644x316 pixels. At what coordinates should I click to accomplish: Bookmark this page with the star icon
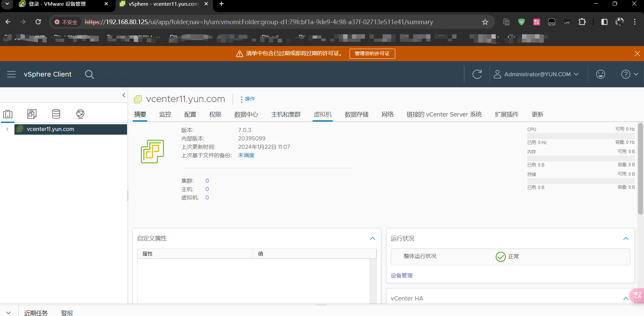pyautogui.click(x=485, y=22)
